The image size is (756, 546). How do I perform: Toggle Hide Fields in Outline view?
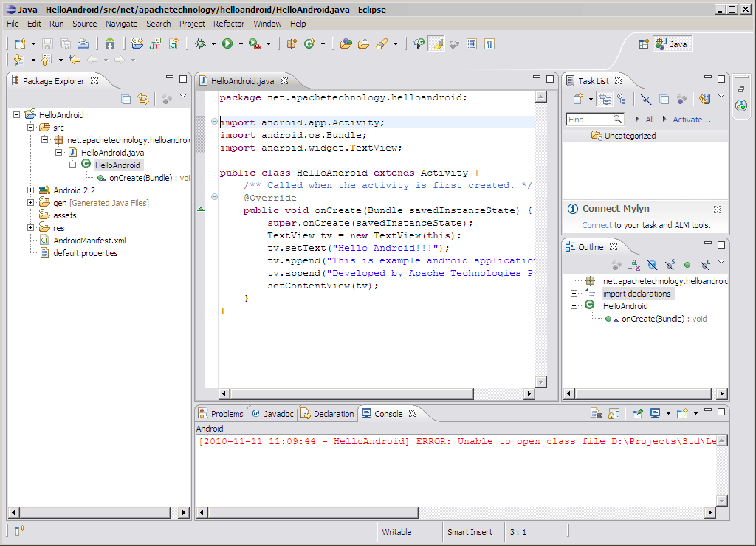point(652,265)
